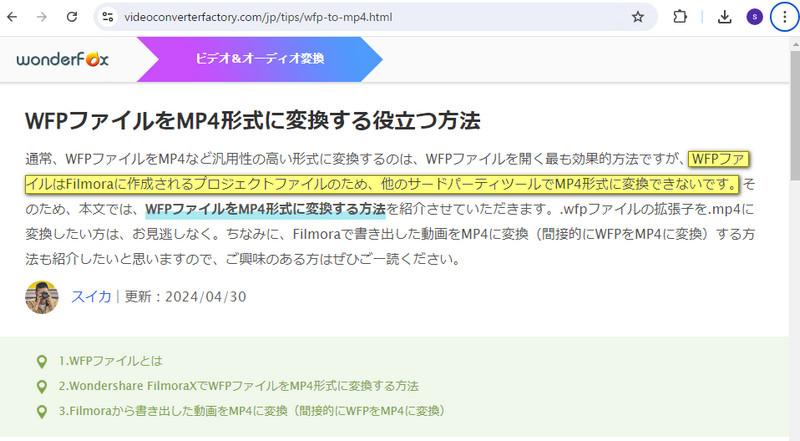Reload the current page
This screenshot has width=800, height=441.
tap(73, 17)
